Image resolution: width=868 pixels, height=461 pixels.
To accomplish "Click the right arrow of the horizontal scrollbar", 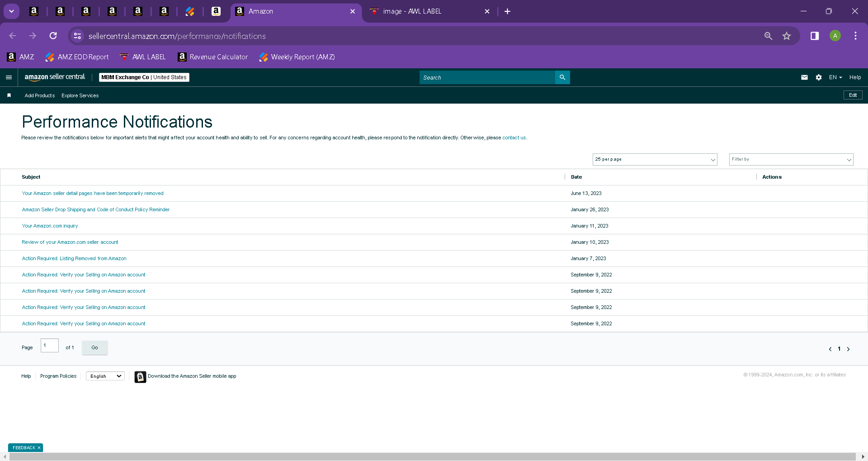I will (863, 457).
